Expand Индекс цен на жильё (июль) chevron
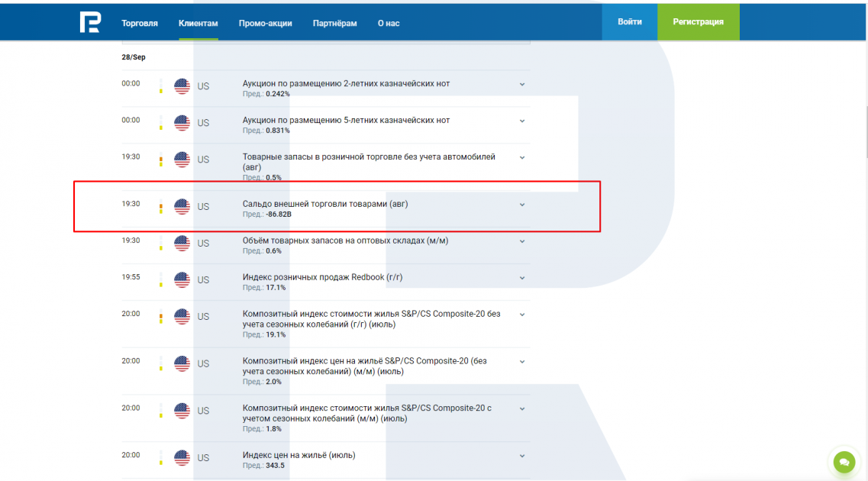 point(522,456)
